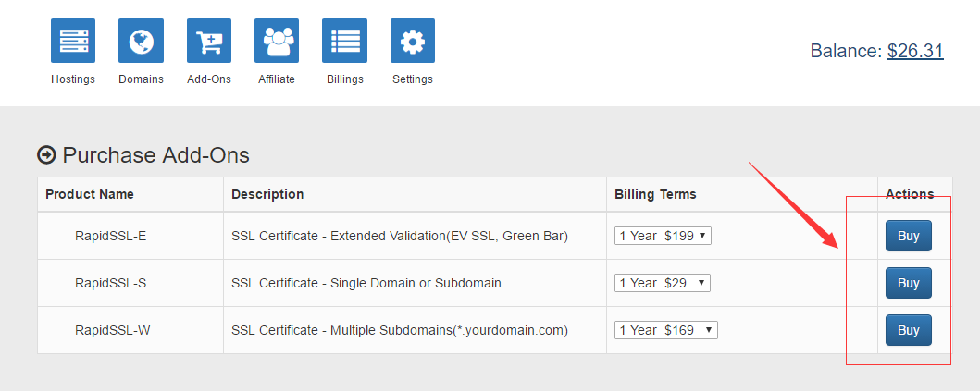Buy the RapidSSL-S single domain certificate
980x391 pixels.
pyautogui.click(x=908, y=283)
